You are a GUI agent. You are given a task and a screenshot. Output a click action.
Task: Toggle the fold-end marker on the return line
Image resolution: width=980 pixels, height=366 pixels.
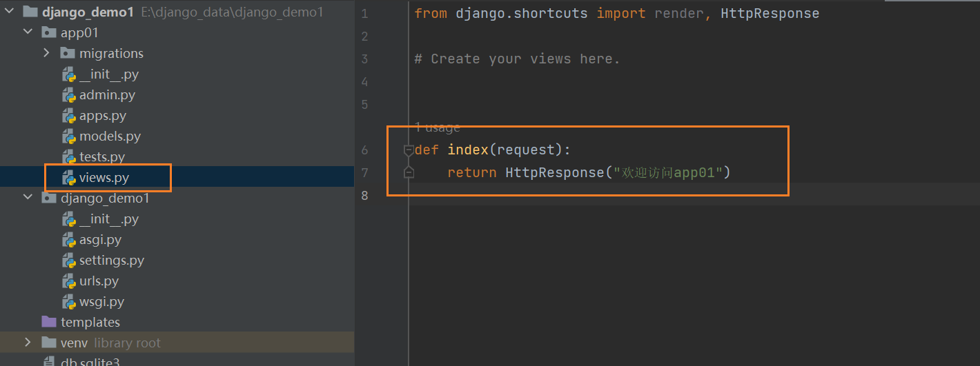coord(409,172)
